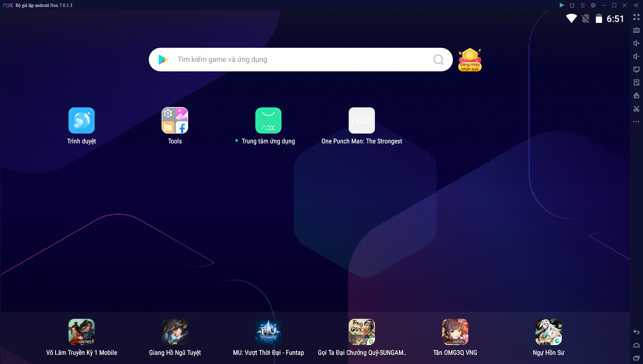Maximize the Nox emulator window
The image size is (643, 364).
pos(614,5)
